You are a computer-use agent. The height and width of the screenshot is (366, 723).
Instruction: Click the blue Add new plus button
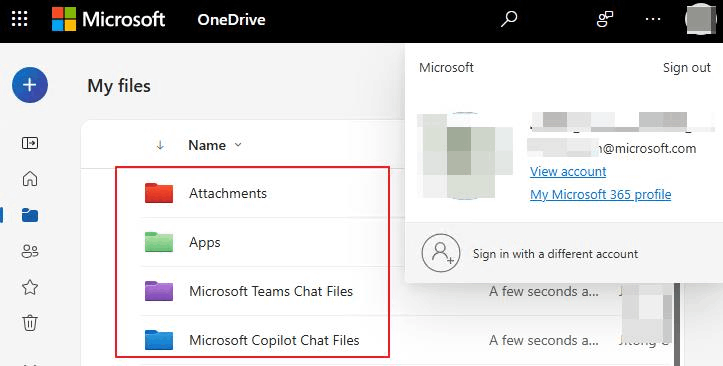(30, 85)
